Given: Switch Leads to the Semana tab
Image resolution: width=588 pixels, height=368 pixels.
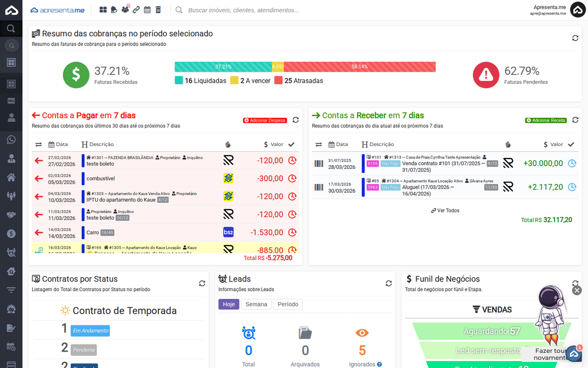Looking at the screenshot, I should pyautogui.click(x=256, y=305).
